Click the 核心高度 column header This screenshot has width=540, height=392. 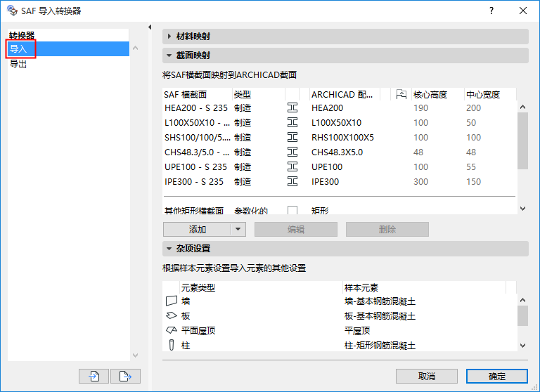438,94
